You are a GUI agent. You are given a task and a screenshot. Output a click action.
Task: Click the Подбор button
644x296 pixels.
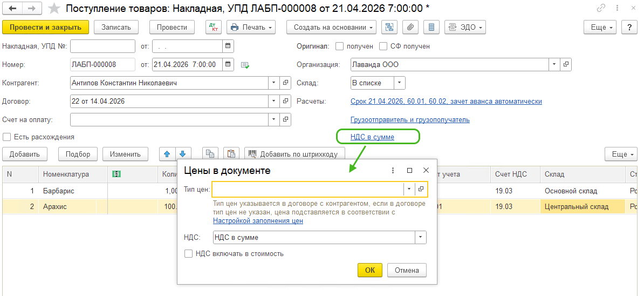(78, 154)
